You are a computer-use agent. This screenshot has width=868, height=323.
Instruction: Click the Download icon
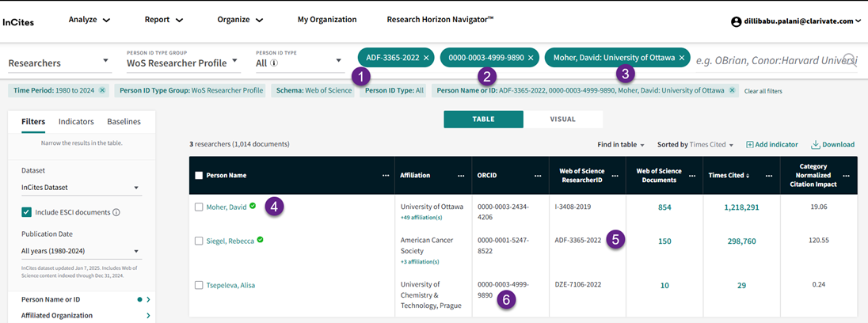[816, 144]
